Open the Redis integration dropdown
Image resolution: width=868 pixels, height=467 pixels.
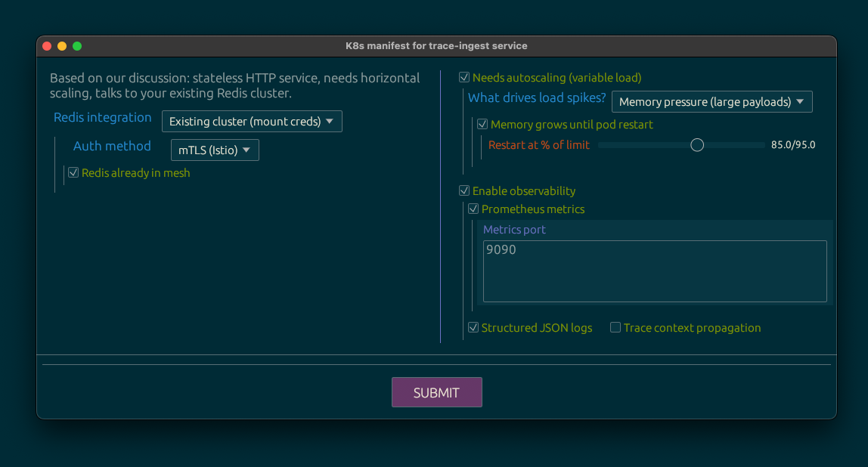pyautogui.click(x=252, y=122)
